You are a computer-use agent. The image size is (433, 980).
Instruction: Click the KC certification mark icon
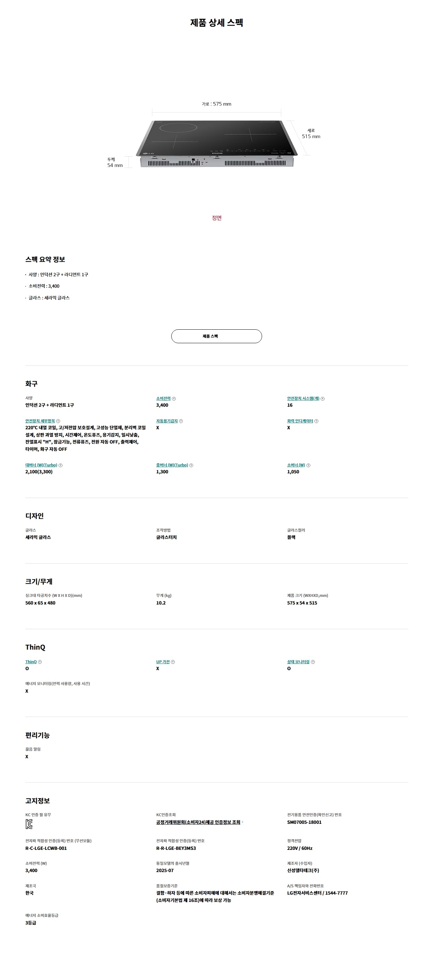(x=29, y=824)
